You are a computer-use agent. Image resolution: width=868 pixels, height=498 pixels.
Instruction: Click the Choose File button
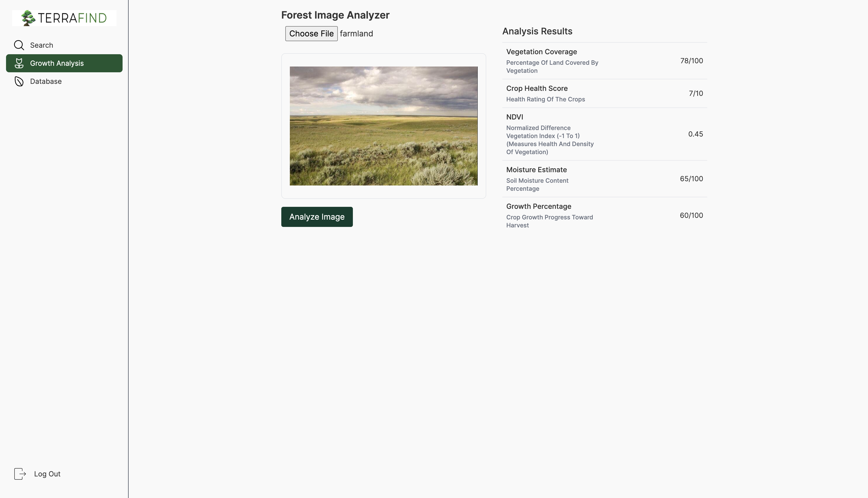point(311,34)
